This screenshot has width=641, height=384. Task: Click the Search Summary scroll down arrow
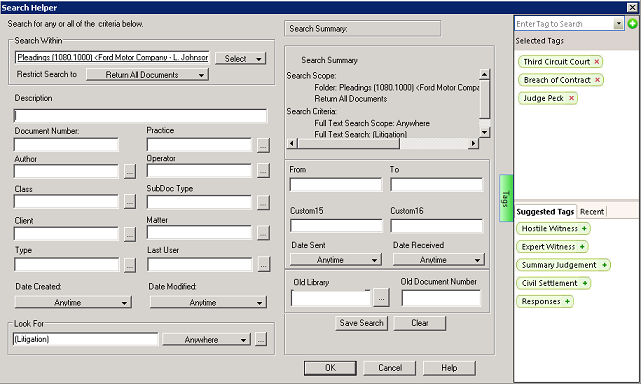click(x=484, y=132)
